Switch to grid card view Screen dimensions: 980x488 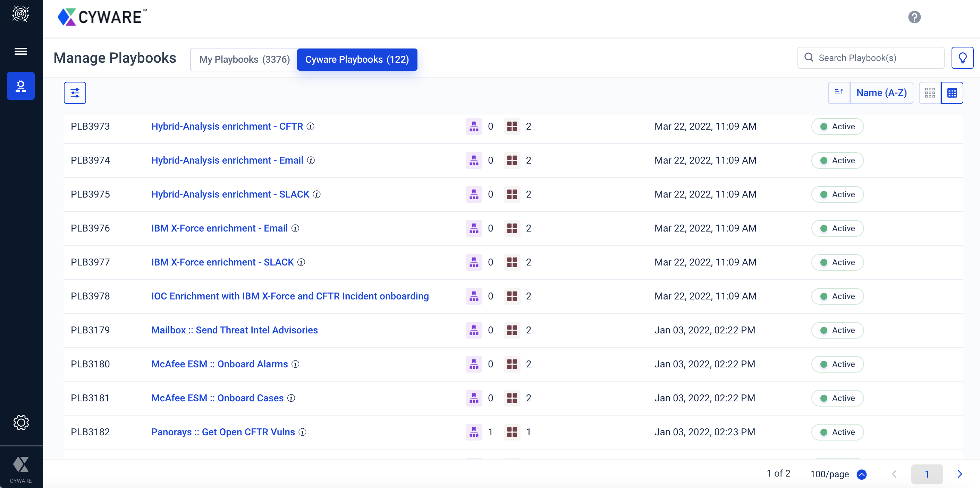[x=930, y=93]
